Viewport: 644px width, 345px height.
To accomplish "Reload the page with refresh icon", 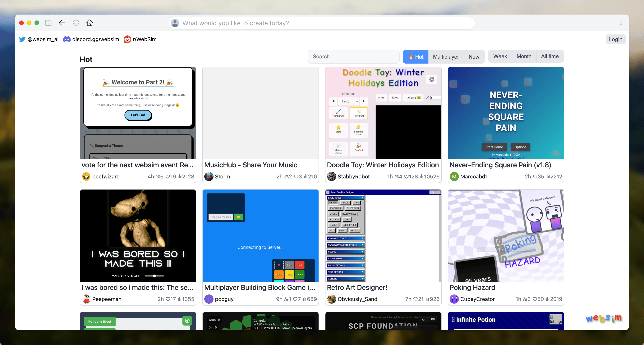I will [x=76, y=23].
